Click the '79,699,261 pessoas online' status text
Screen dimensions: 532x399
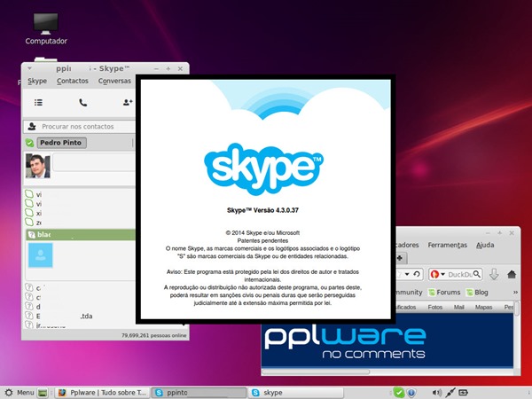click(x=154, y=335)
